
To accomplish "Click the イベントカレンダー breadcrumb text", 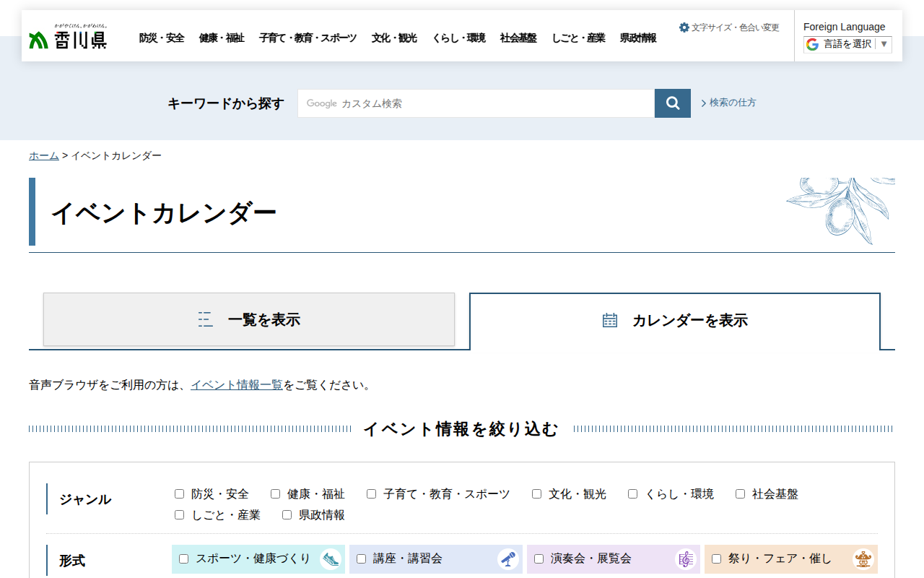I will pyautogui.click(x=116, y=156).
